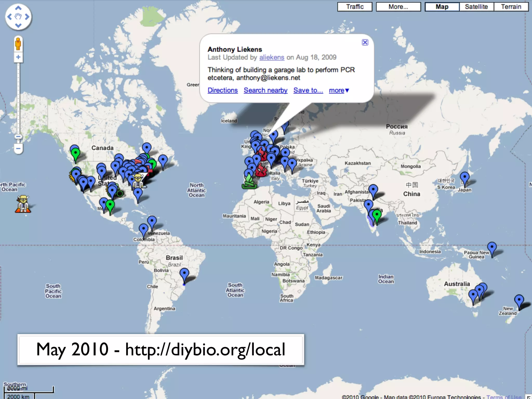Click the pan right arrow
Image resolution: width=532 pixels, height=399 pixels.
[27, 17]
